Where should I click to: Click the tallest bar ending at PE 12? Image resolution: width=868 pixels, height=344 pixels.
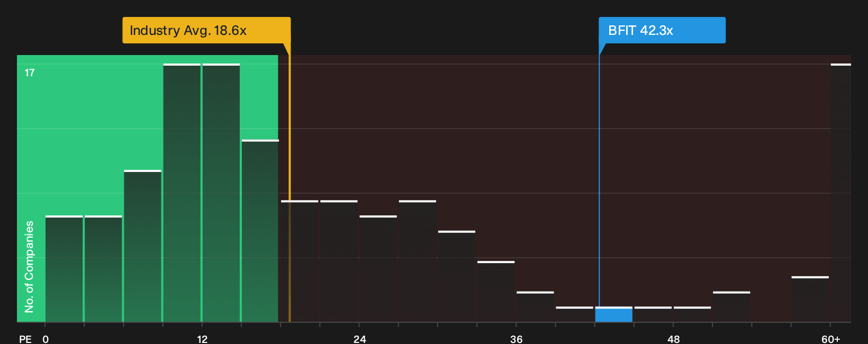click(x=182, y=193)
